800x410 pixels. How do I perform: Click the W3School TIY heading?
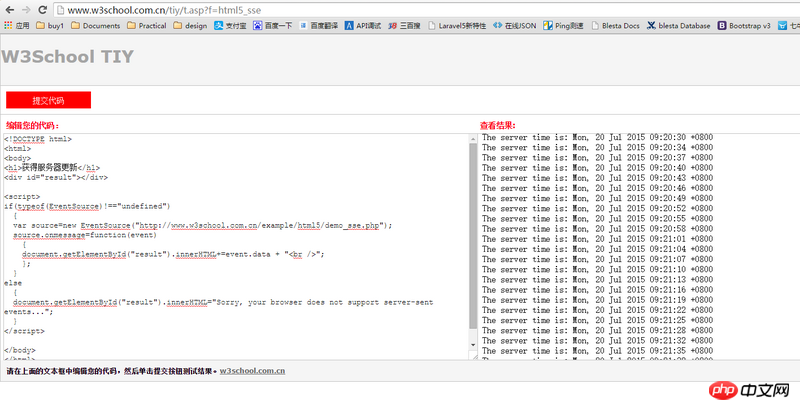tap(67, 57)
